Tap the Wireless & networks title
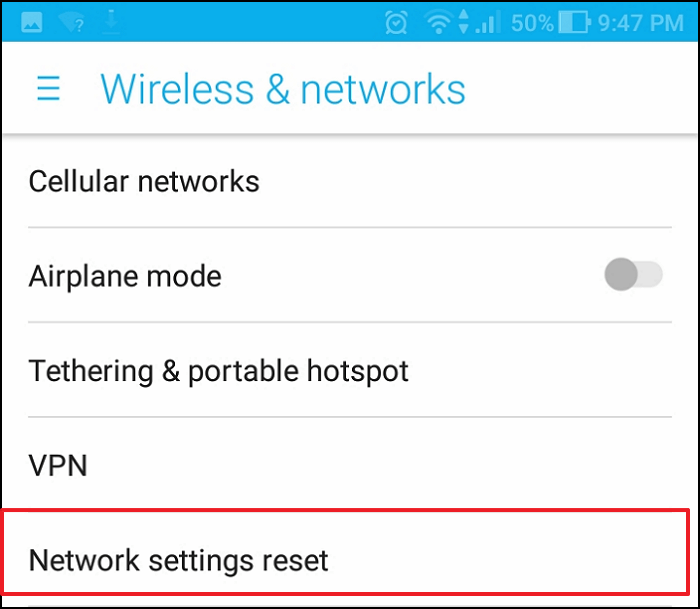This screenshot has width=700, height=609. pos(283,89)
